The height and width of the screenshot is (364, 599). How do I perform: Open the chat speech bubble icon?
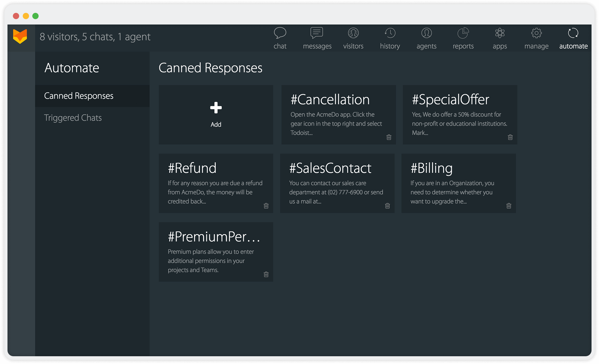280,33
